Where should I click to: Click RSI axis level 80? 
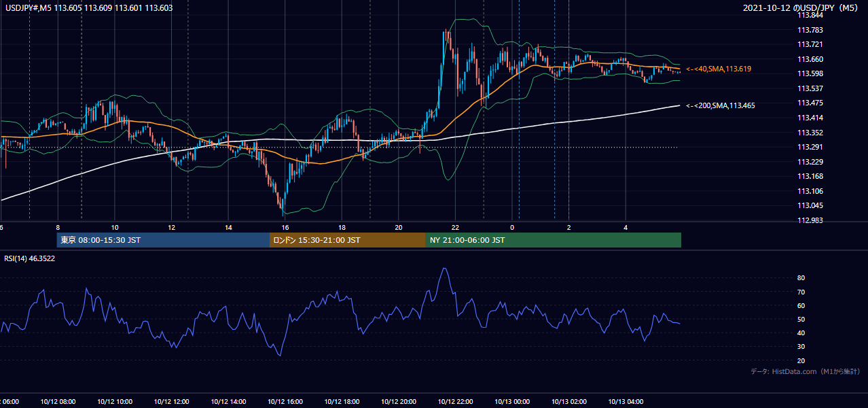(801, 278)
